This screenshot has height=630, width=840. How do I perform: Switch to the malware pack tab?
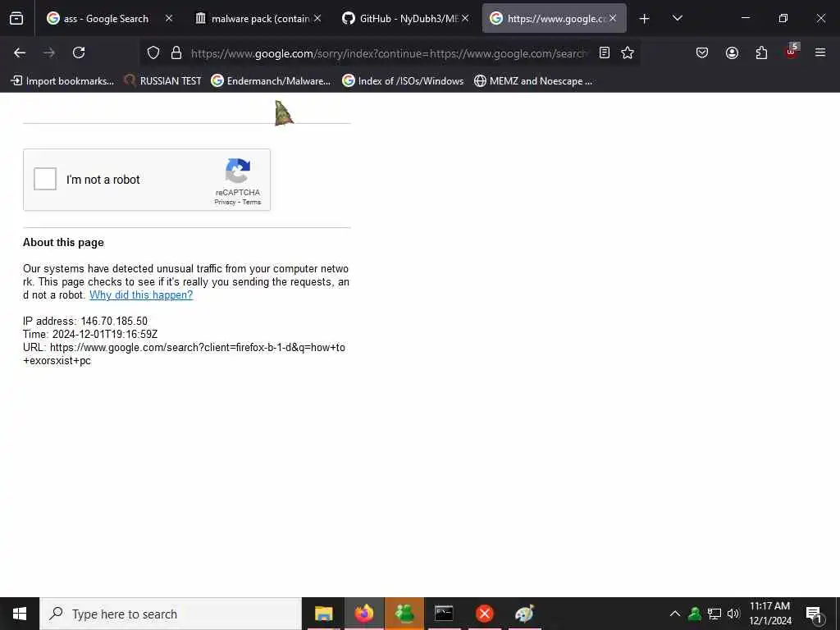tap(253, 19)
